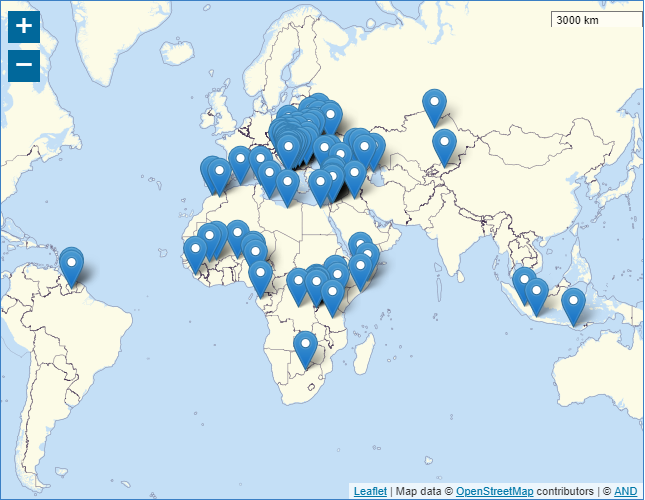Select the marker in southern Africa near Botswana
The image size is (645, 500).
click(305, 350)
